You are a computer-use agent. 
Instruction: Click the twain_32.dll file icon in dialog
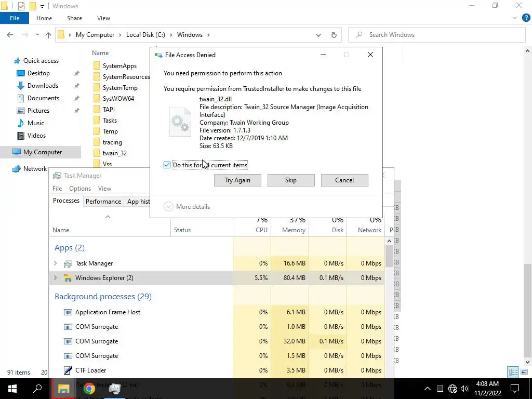point(180,123)
